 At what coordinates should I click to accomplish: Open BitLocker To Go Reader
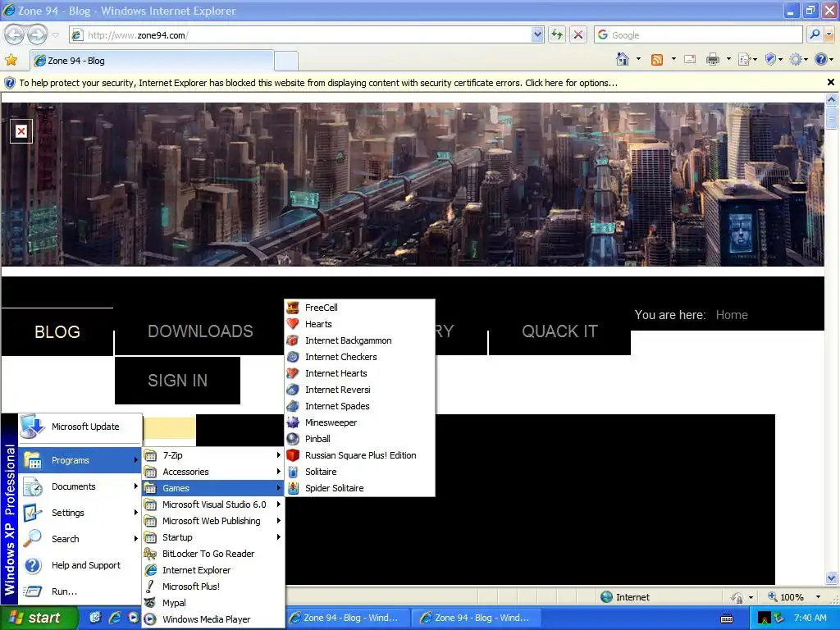(x=213, y=554)
